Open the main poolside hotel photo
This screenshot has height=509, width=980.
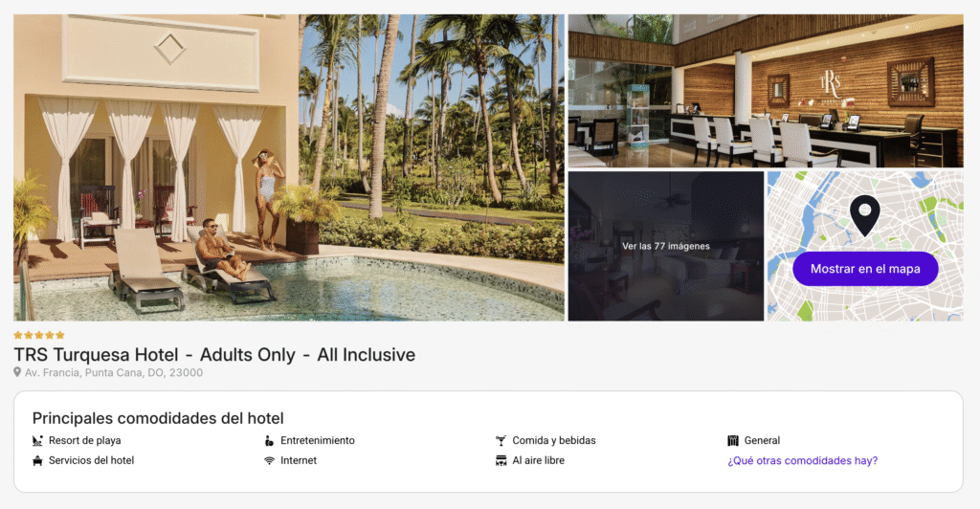tap(289, 167)
